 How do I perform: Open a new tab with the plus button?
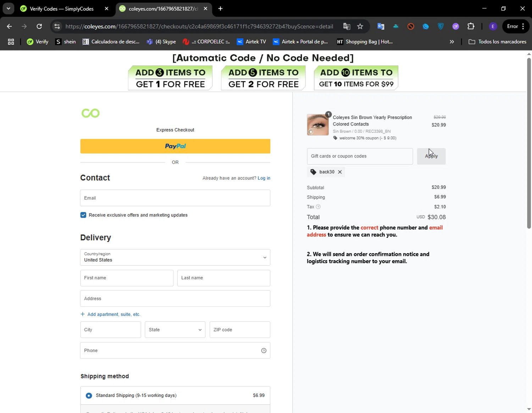pyautogui.click(x=220, y=9)
